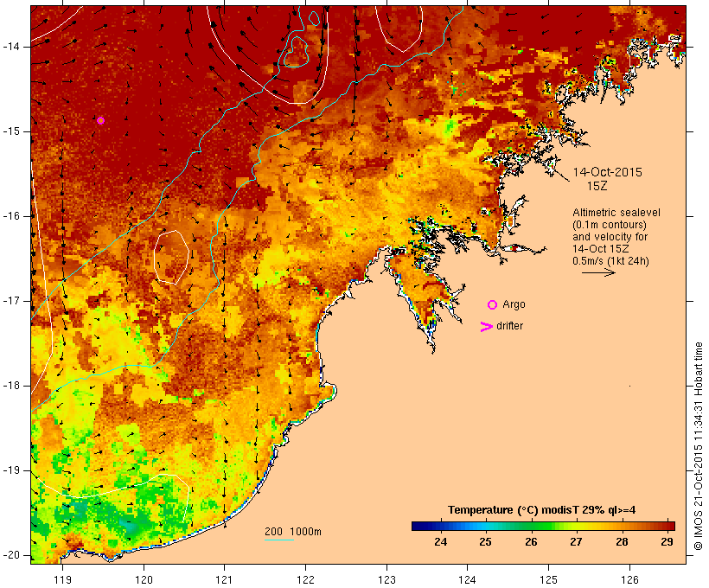
Task: Click the 'Altimetric sealevel' text
Action: [x=616, y=213]
